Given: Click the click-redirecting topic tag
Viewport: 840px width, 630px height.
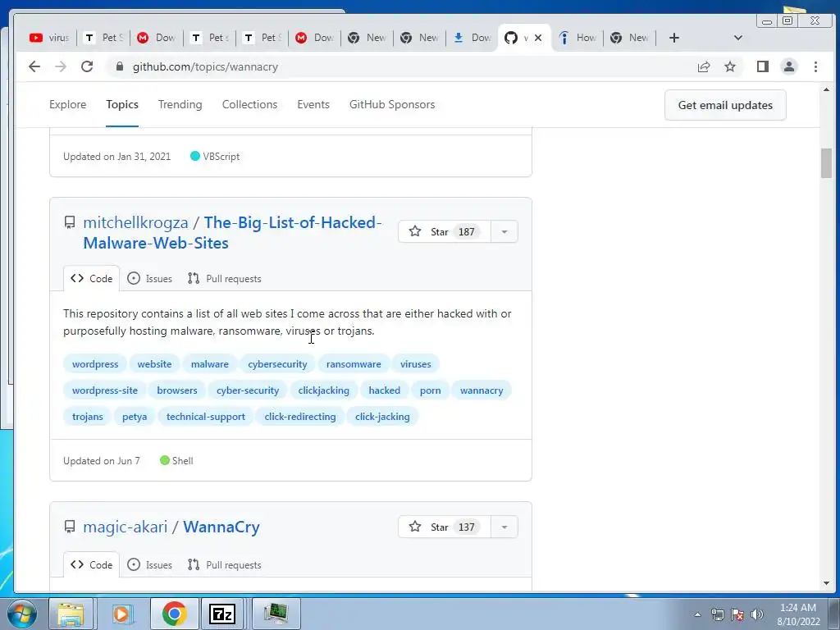Looking at the screenshot, I should pyautogui.click(x=300, y=416).
